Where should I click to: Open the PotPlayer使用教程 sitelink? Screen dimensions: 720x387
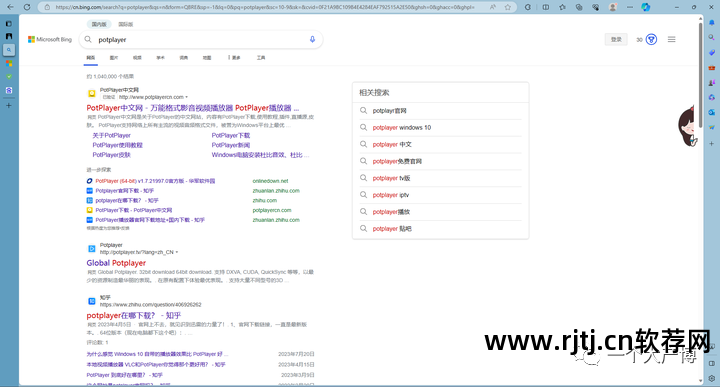[118, 145]
